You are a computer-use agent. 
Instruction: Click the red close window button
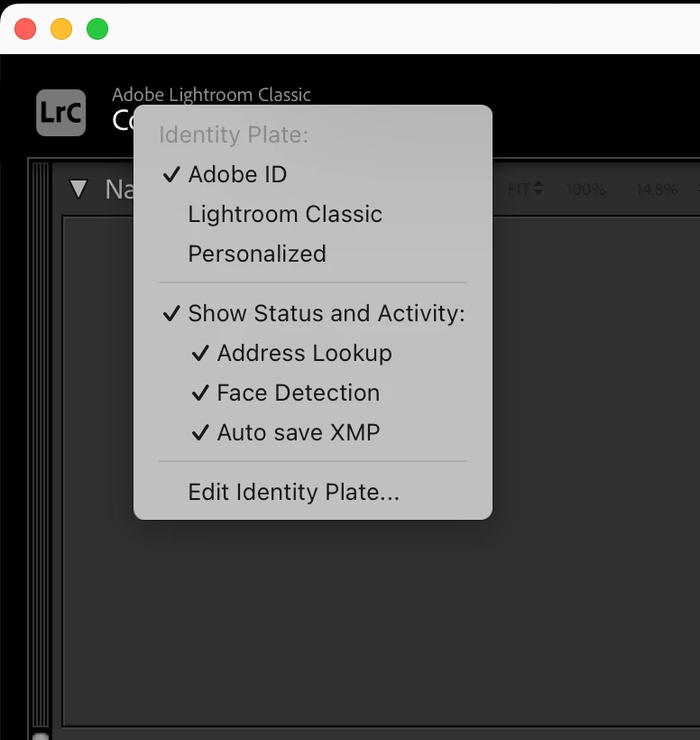[25, 29]
